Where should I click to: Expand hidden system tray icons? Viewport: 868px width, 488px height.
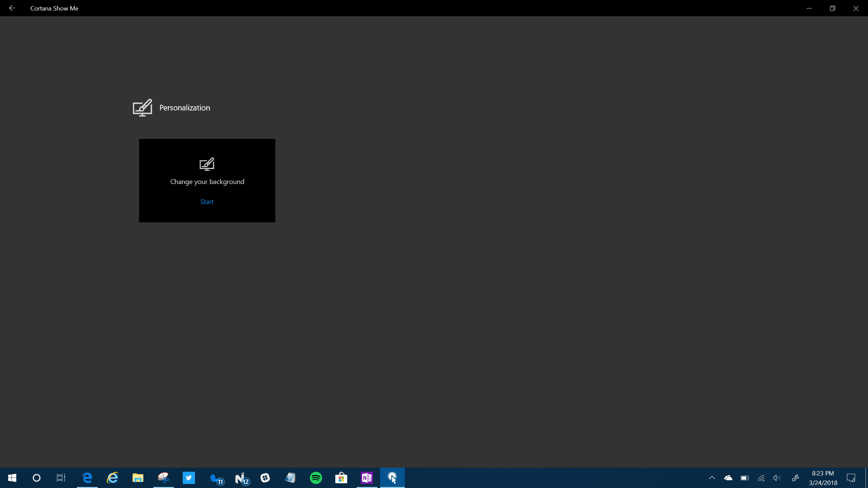pyautogui.click(x=712, y=478)
